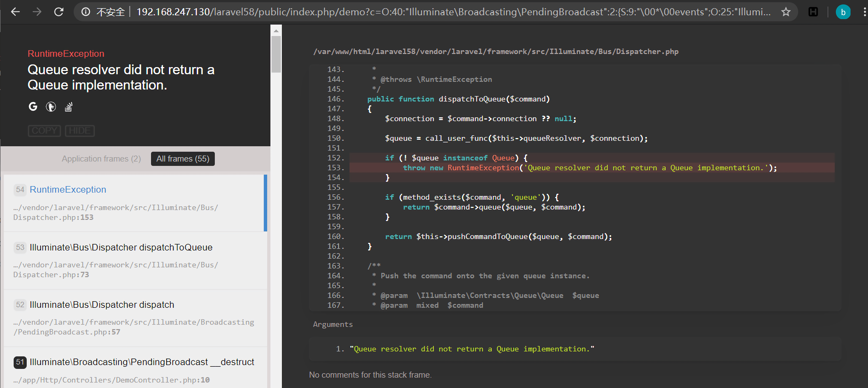Open the dark H extension icon
The width and height of the screenshot is (868, 388).
tap(813, 12)
